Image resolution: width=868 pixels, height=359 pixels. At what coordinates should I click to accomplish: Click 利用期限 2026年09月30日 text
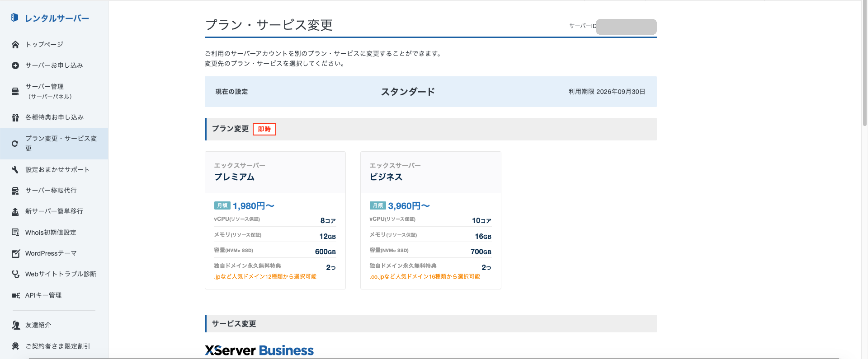tap(607, 92)
